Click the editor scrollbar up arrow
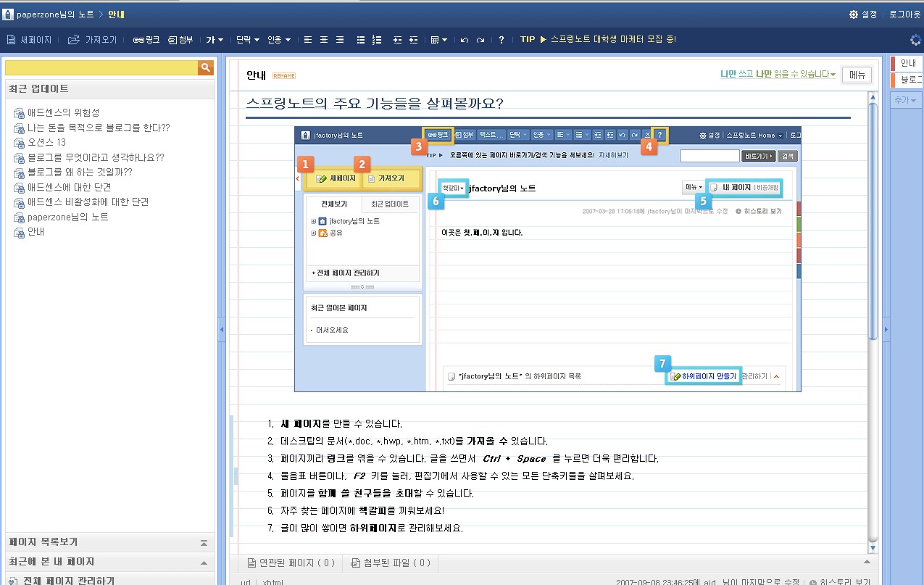The height and width of the screenshot is (585, 924). point(873,97)
